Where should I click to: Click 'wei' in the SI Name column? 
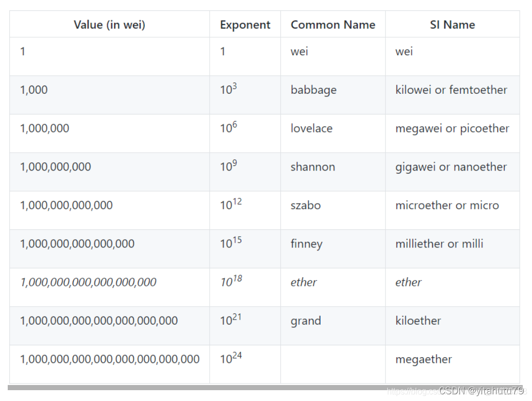click(404, 52)
